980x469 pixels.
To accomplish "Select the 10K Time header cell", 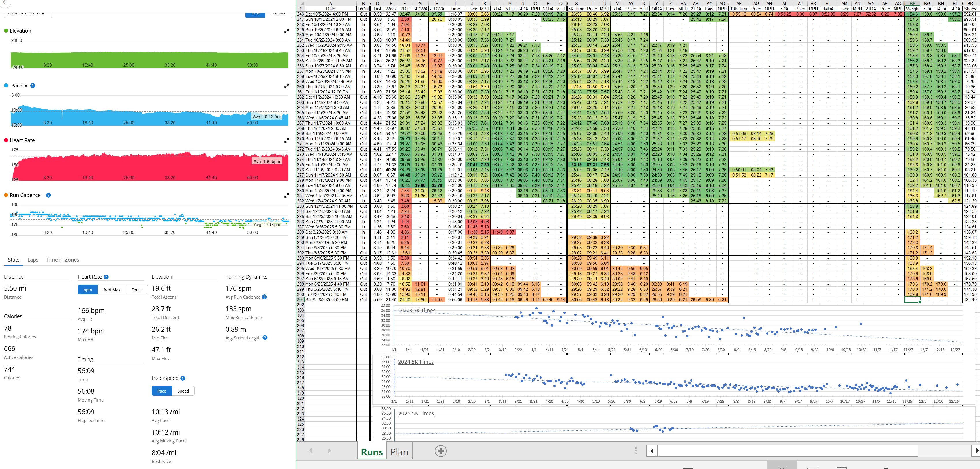I will point(739,9).
